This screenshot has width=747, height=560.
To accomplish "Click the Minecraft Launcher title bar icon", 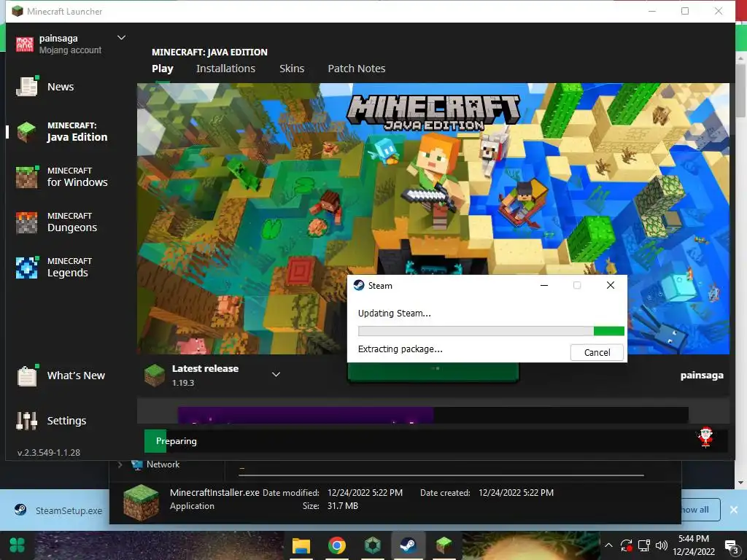I will coord(18,11).
